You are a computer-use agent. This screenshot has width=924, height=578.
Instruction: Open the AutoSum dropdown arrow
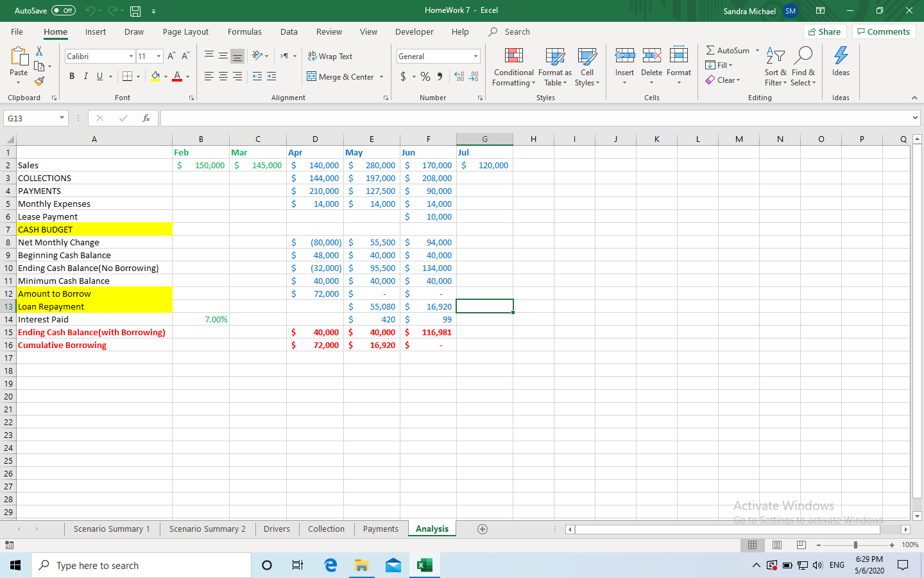(x=758, y=51)
